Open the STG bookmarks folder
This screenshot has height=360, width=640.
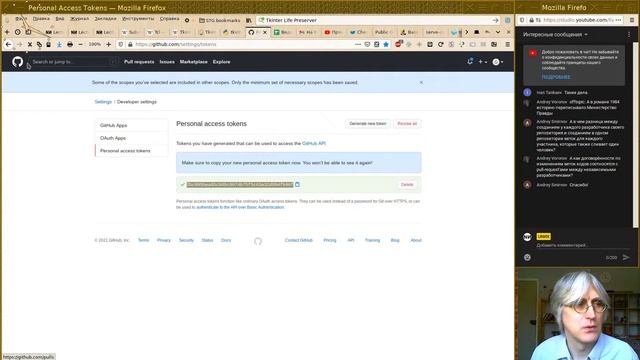[x=220, y=20]
